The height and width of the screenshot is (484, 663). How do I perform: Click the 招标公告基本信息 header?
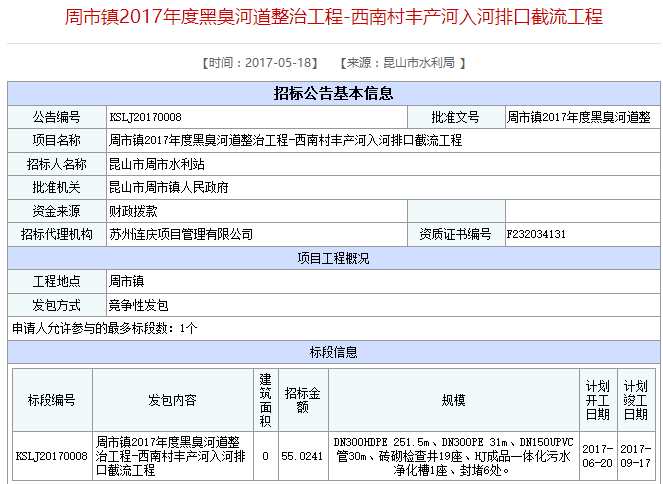[334, 93]
